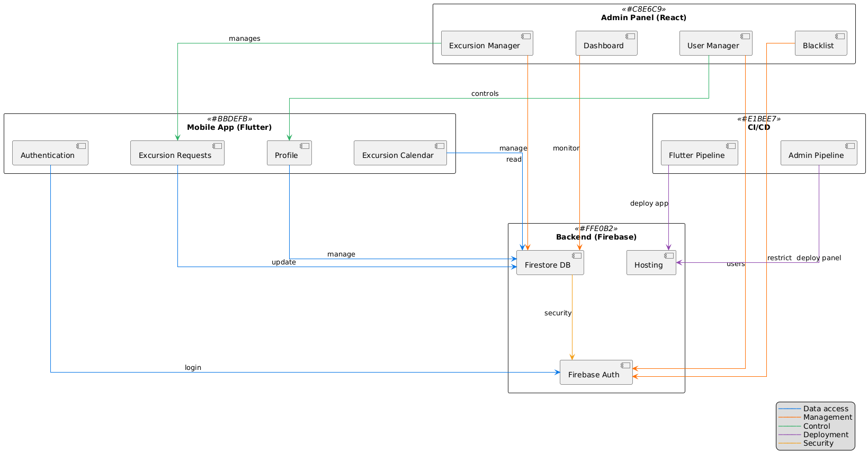The image size is (868, 460).
Task: Click the 'Mobile App (Flutter)' package title
Action: click(x=229, y=127)
